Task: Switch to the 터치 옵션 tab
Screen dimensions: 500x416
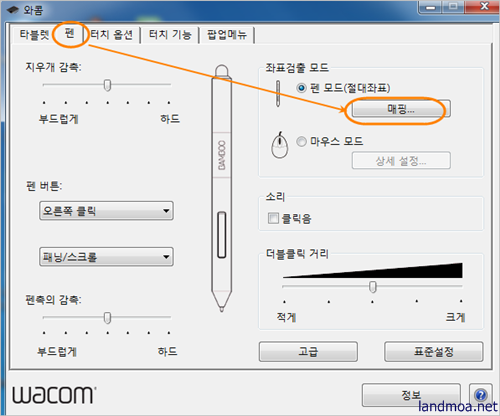Action: pyautogui.click(x=112, y=35)
